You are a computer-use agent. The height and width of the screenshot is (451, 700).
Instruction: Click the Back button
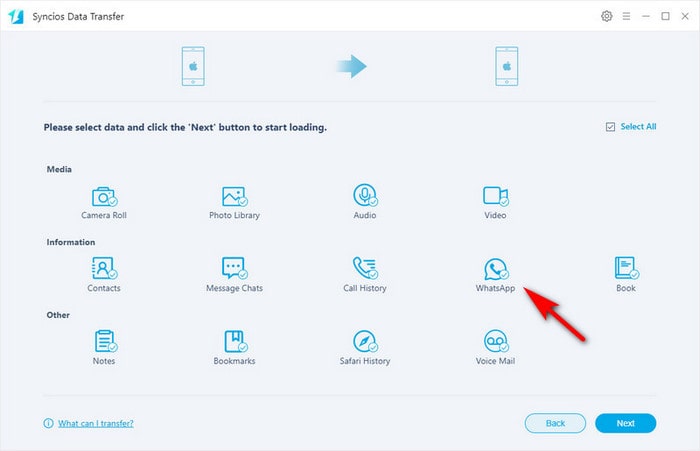point(555,423)
